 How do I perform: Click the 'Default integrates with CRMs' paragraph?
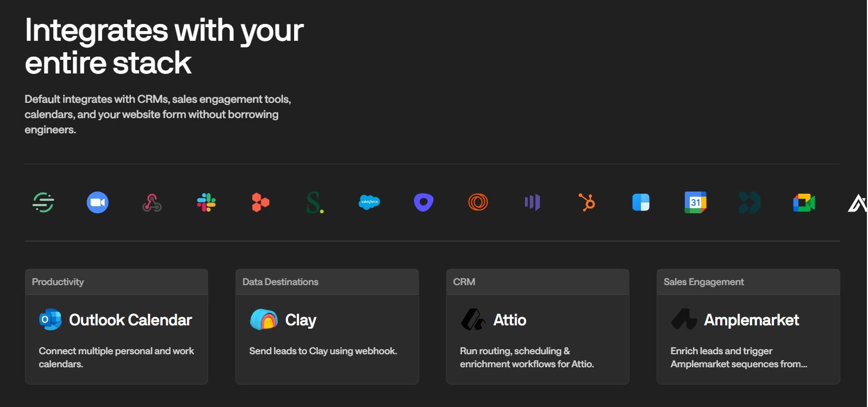(158, 114)
